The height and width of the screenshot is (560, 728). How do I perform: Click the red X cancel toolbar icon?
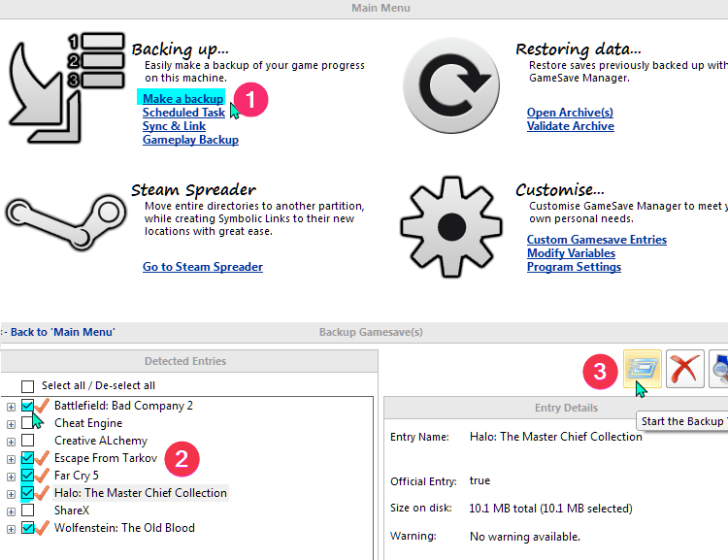tap(685, 369)
